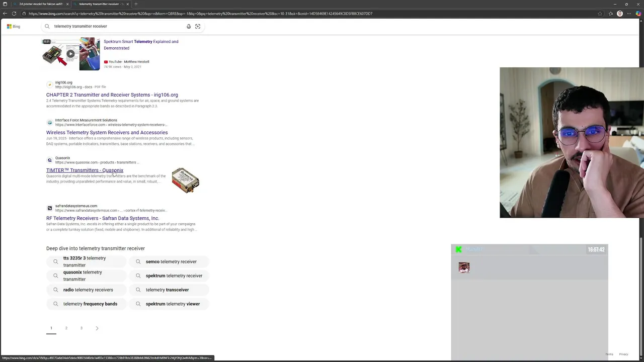This screenshot has width=644, height=362.
Task: Click the interfaceforce.com breadcrumb URL
Action: click(111, 125)
